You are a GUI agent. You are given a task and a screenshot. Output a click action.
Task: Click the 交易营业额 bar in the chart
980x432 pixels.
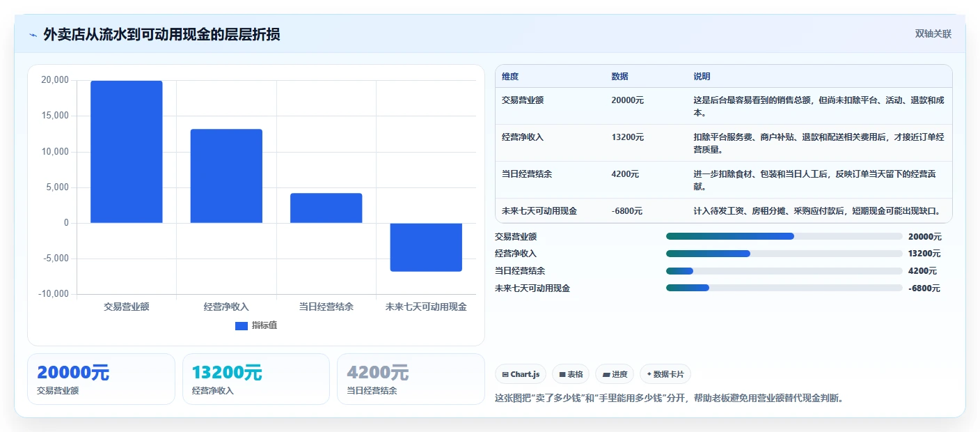(127, 152)
